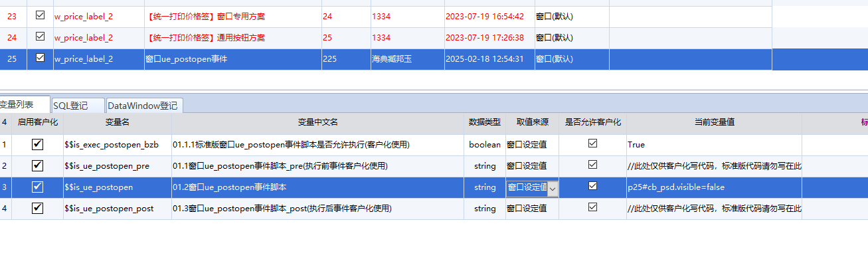Uncheck 启用客户化 for $$is_exec_postopen_bzb
Screen dimensions: 868x279
click(x=38, y=144)
